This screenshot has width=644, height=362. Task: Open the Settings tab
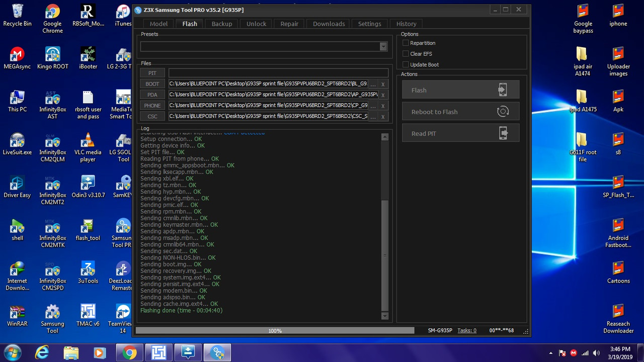pyautogui.click(x=370, y=24)
